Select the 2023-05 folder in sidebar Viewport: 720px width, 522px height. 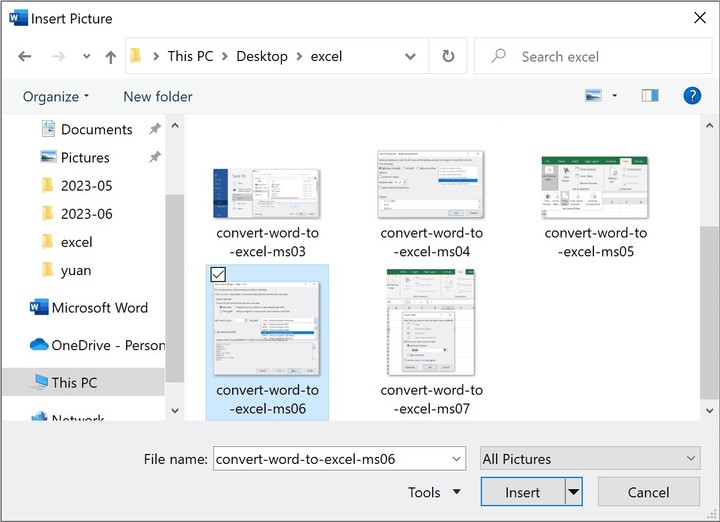[x=86, y=186]
